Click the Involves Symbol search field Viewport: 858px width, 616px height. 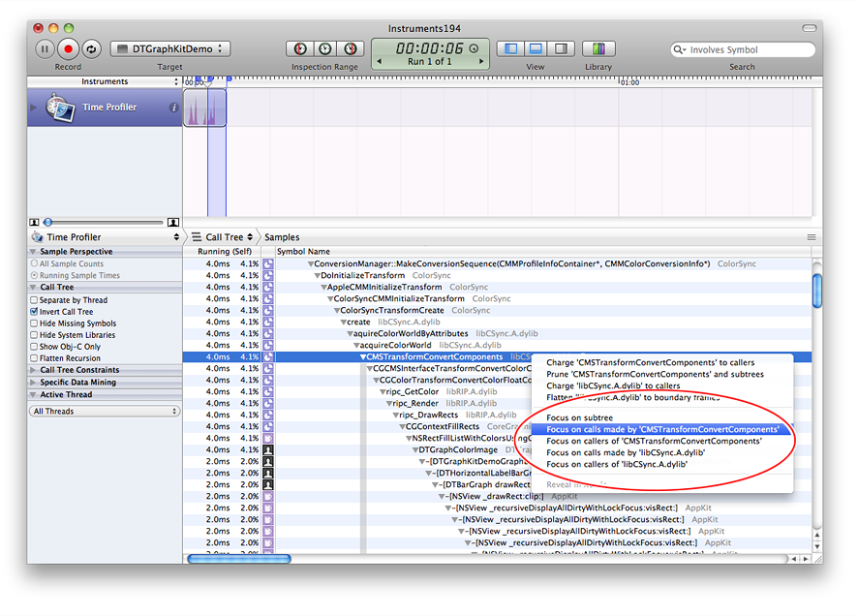point(746,49)
